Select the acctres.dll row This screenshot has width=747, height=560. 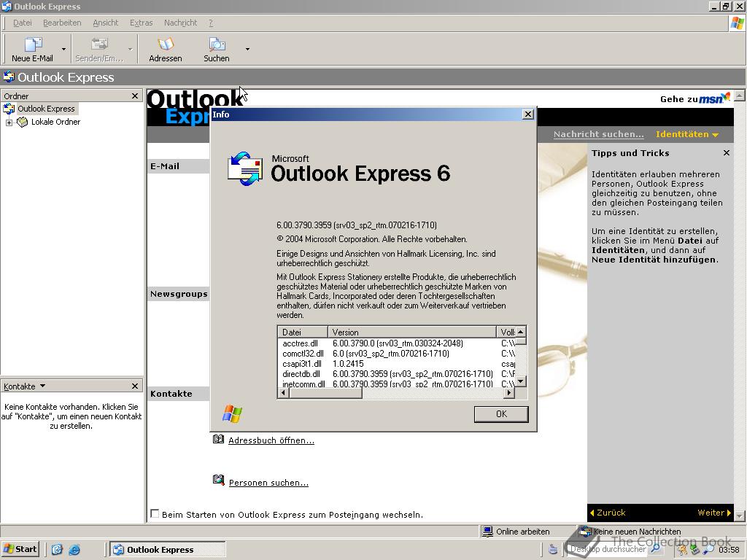click(x=396, y=343)
